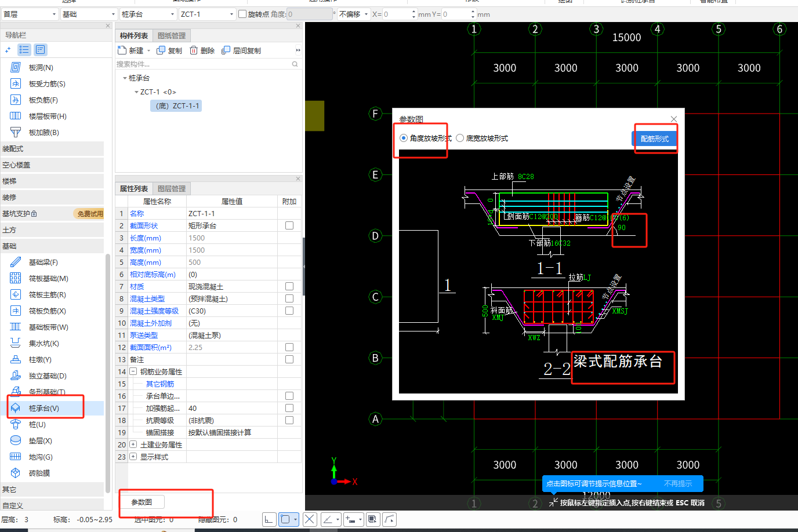This screenshot has height=532, width=798.
Task: Open the 首层 floor dropdown
Action: point(30,14)
